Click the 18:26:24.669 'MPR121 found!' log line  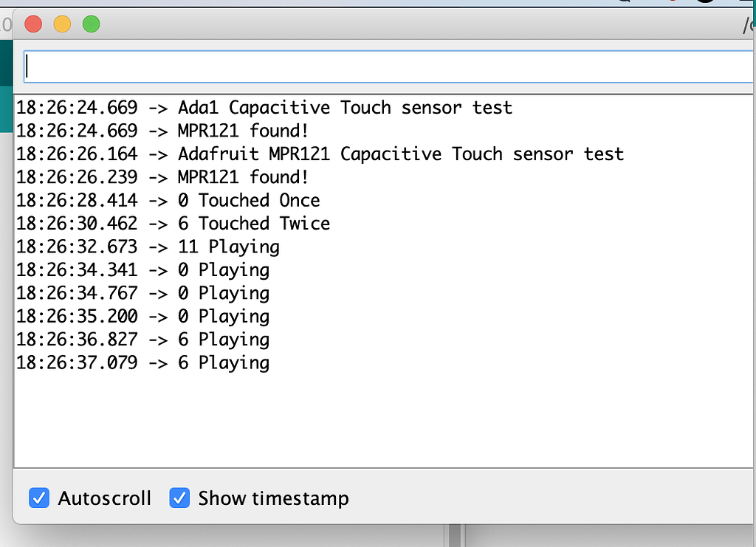[162, 131]
